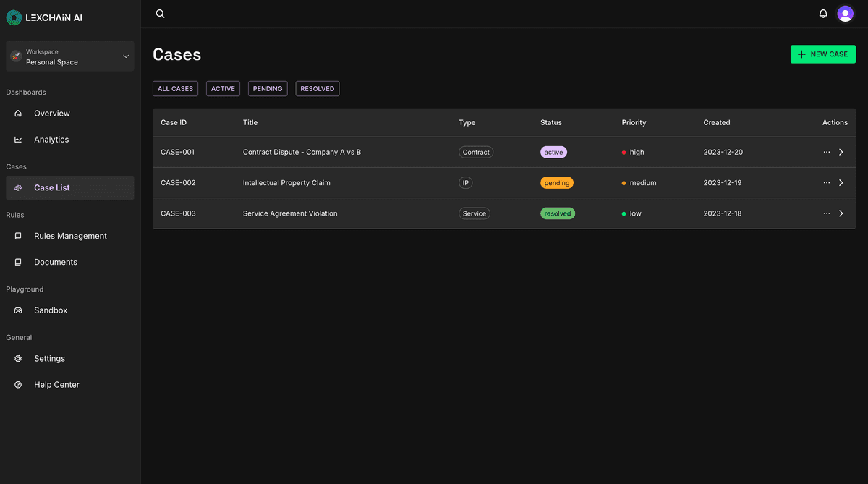Filter cases by Resolved
The width and height of the screenshot is (868, 484).
pos(318,89)
